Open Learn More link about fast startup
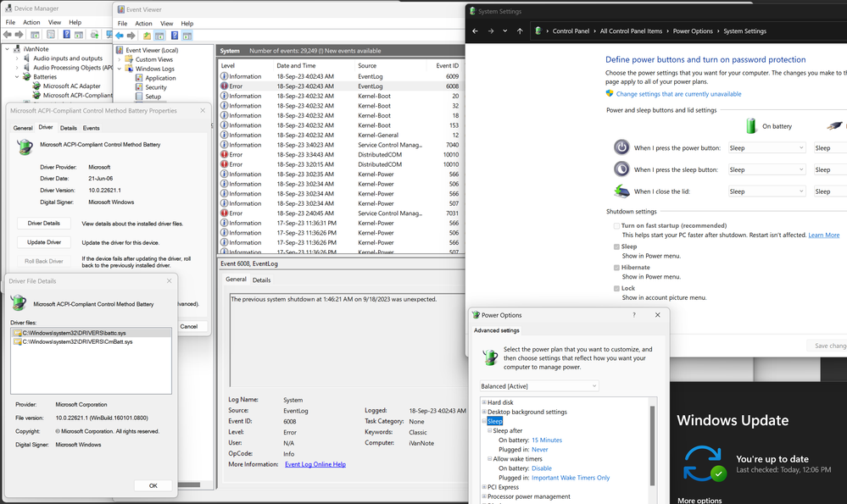This screenshot has height=504, width=847. coord(824,235)
